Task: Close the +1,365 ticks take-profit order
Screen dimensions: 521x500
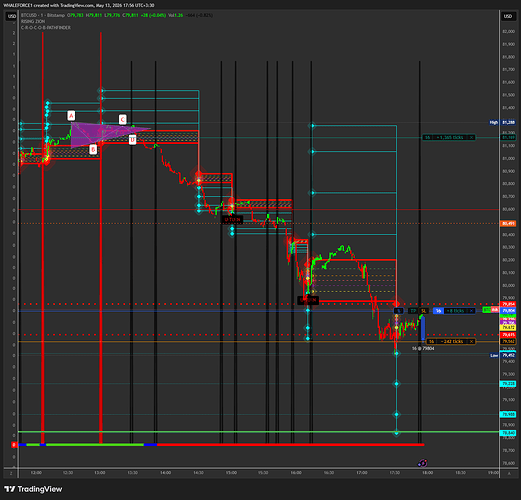Action: point(471,137)
